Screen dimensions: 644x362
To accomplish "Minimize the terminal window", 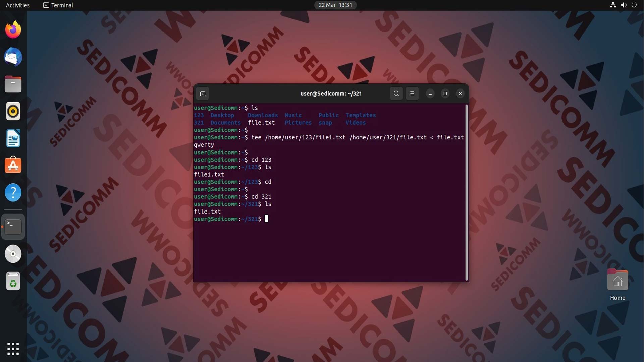I will click(x=430, y=94).
